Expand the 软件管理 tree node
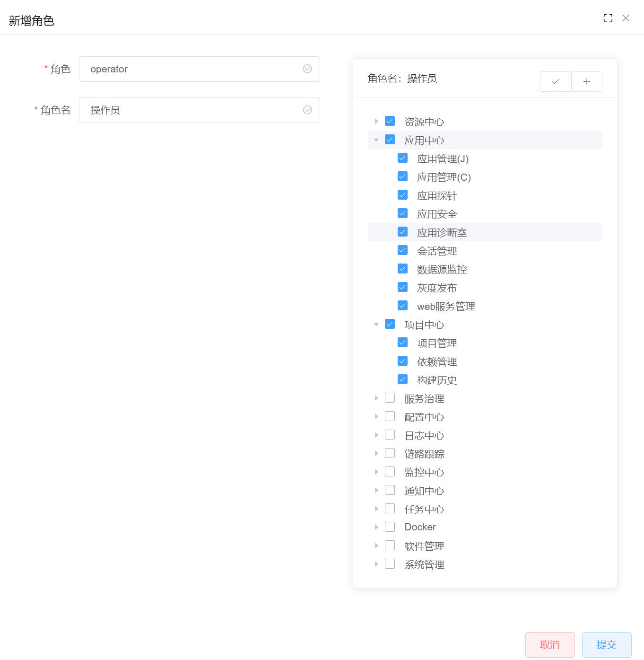The width and height of the screenshot is (644, 660). point(376,546)
